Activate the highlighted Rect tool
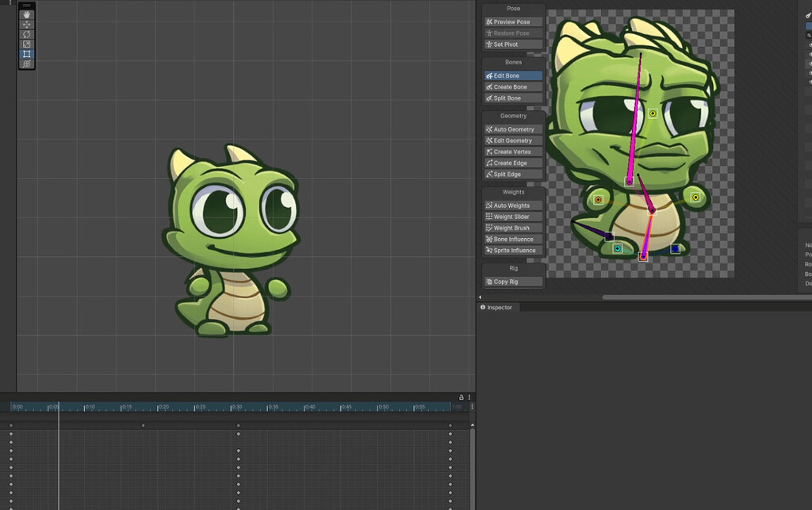Screen dimensions: 812x510 pos(26,53)
